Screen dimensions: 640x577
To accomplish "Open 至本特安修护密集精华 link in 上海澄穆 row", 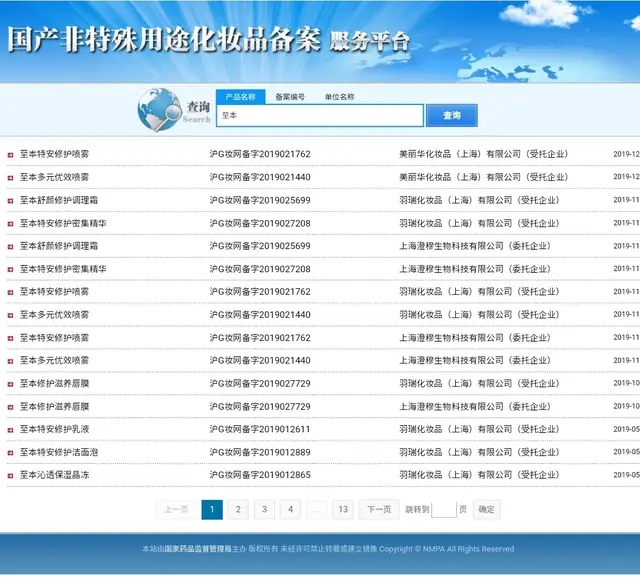I will 63,269.
